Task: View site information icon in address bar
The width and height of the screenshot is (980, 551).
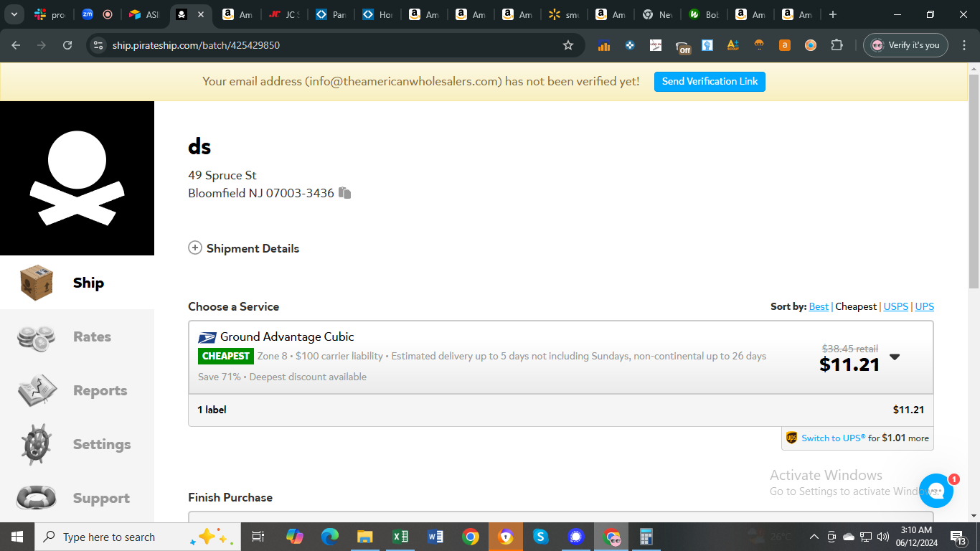Action: (98, 45)
